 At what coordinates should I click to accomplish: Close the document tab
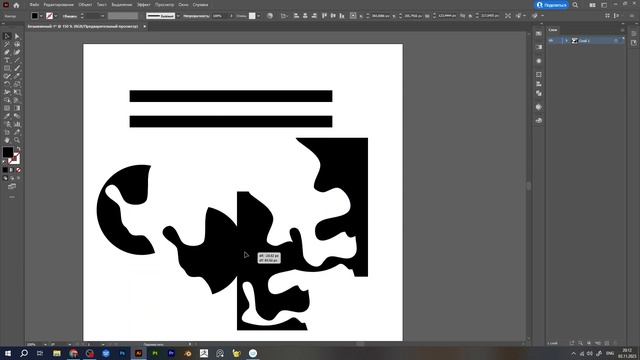(x=144, y=27)
